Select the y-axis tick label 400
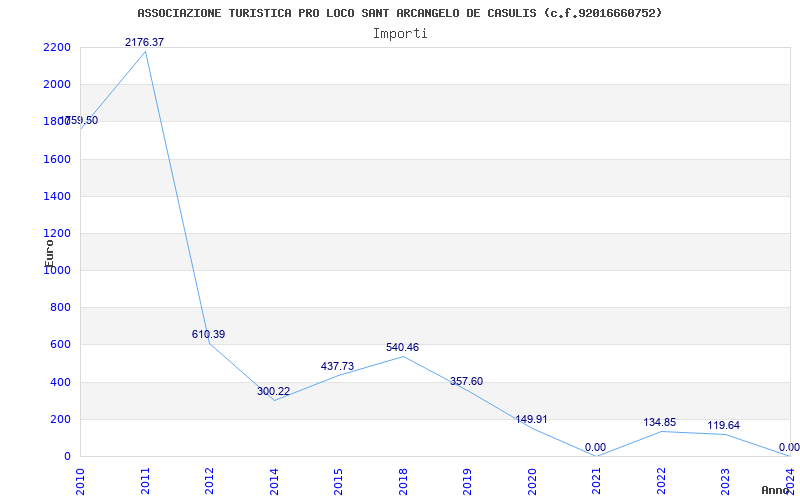800x500 pixels. click(60, 382)
